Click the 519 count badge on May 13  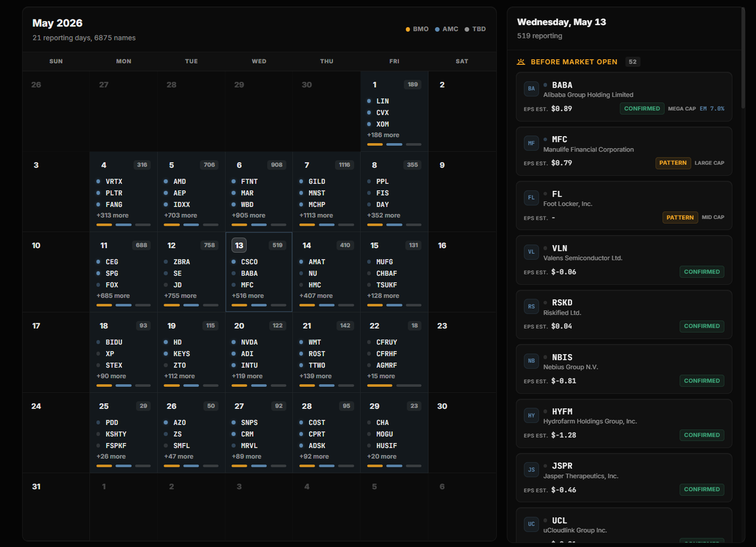[277, 245]
